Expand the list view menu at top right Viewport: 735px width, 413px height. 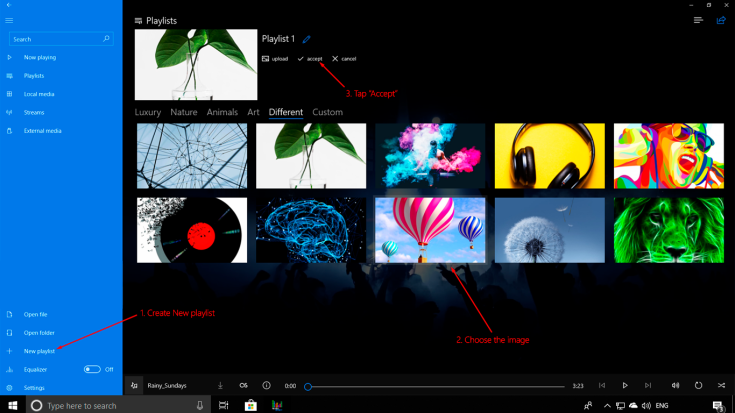click(698, 20)
